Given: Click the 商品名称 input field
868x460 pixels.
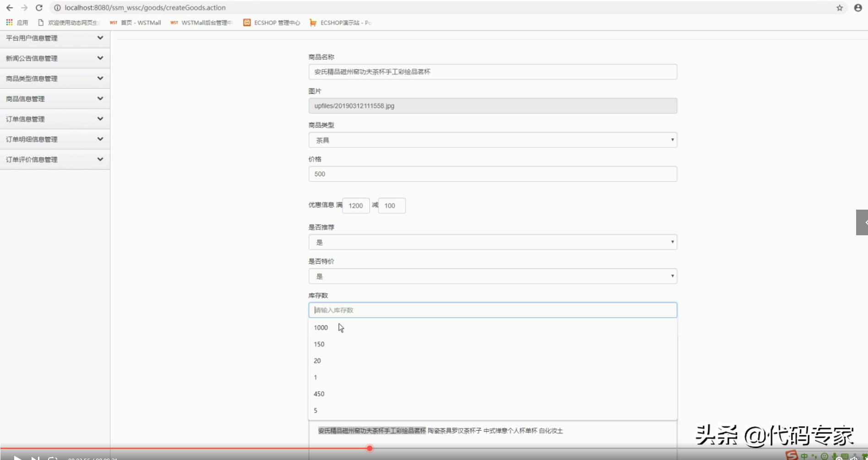Looking at the screenshot, I should 493,72.
